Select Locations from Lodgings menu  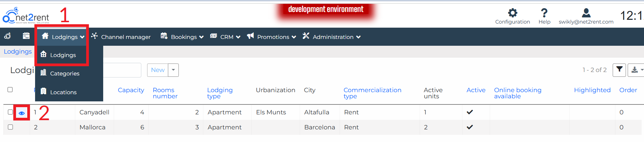coord(63,92)
